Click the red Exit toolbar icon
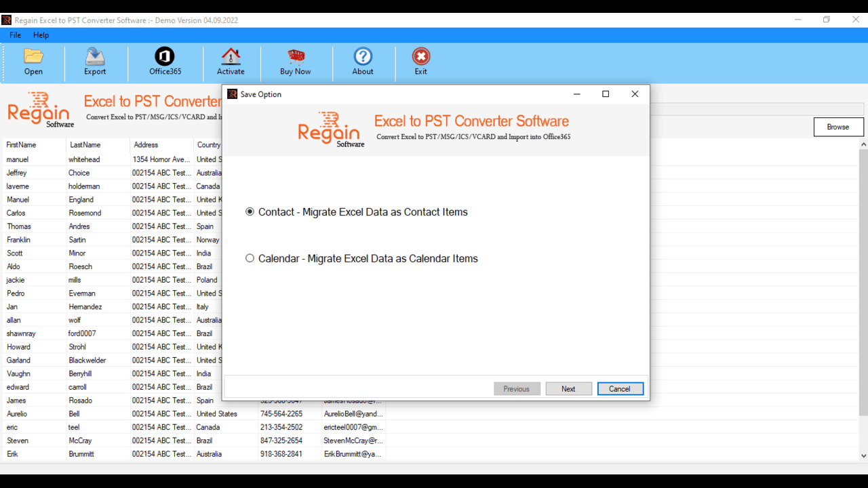This screenshot has width=868, height=488. coord(421,56)
